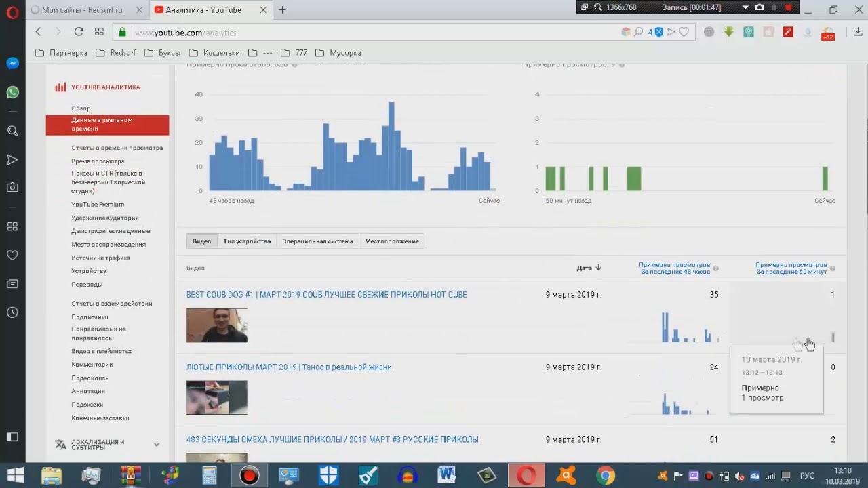Open Microsoft Word from the taskbar
This screenshot has width=868, height=488.
447,475
